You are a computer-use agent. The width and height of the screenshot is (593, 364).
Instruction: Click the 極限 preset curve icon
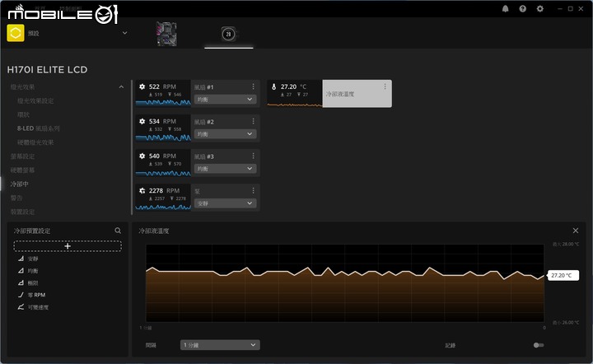click(x=21, y=282)
